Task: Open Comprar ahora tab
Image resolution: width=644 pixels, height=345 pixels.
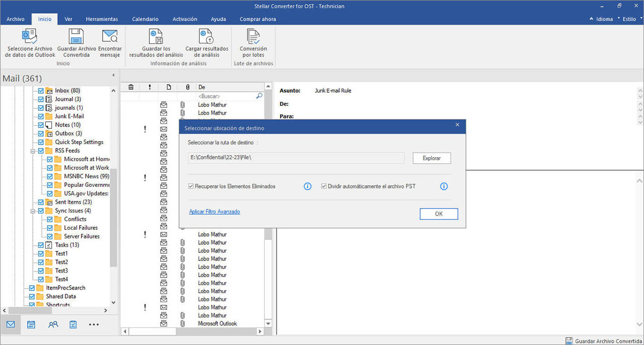Action: pos(258,19)
